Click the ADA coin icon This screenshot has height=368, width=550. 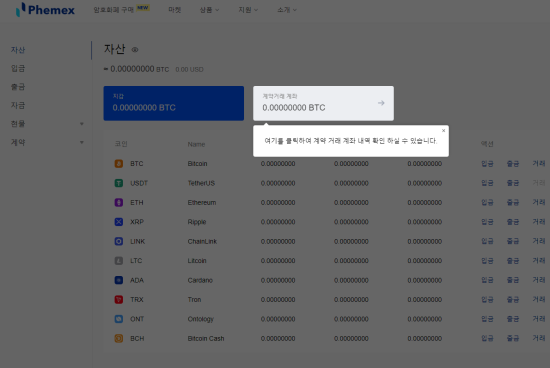click(x=119, y=280)
